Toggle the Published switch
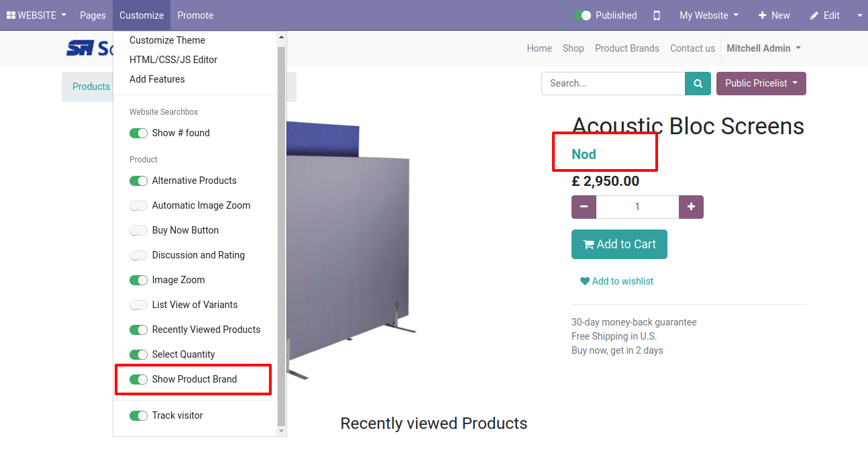 582,15
